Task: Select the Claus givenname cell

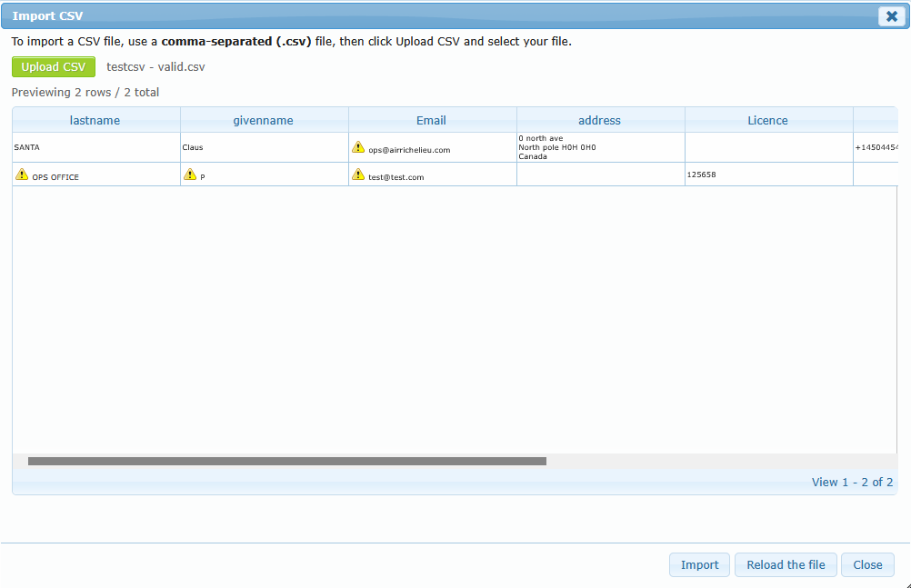Action: pyautogui.click(x=264, y=147)
